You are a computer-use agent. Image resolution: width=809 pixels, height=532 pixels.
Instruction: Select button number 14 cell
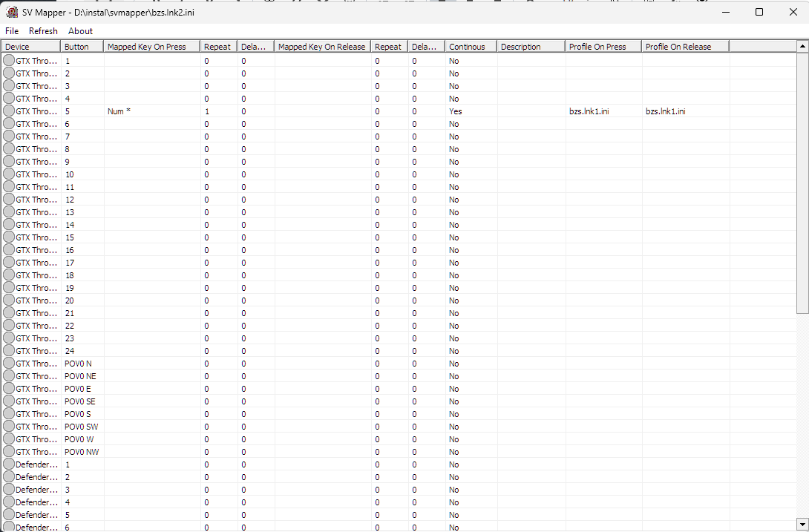69,225
